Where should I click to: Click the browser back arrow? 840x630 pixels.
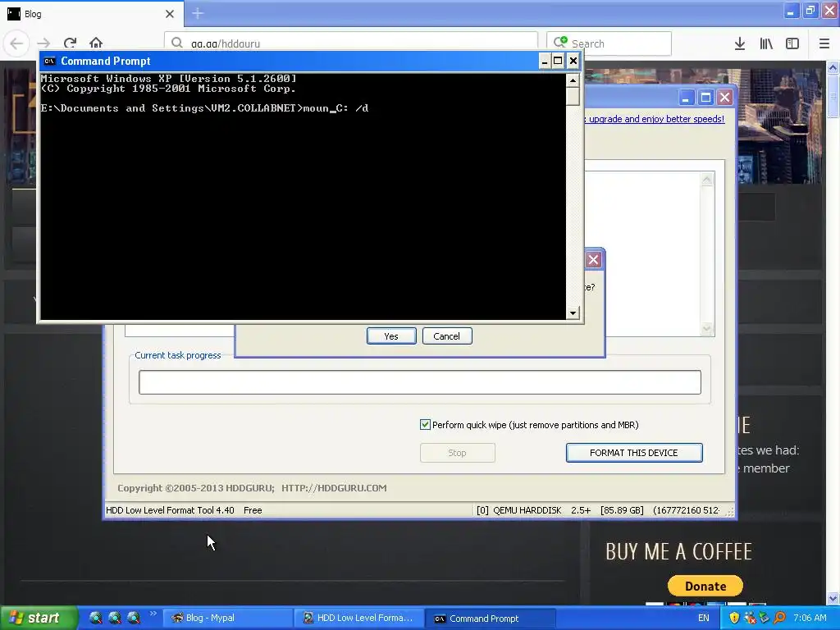tap(16, 43)
